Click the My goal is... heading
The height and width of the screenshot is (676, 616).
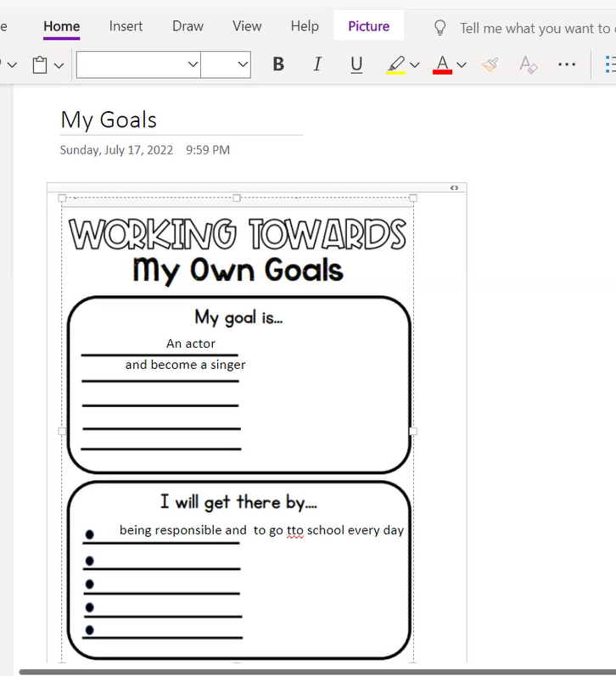[x=238, y=318]
